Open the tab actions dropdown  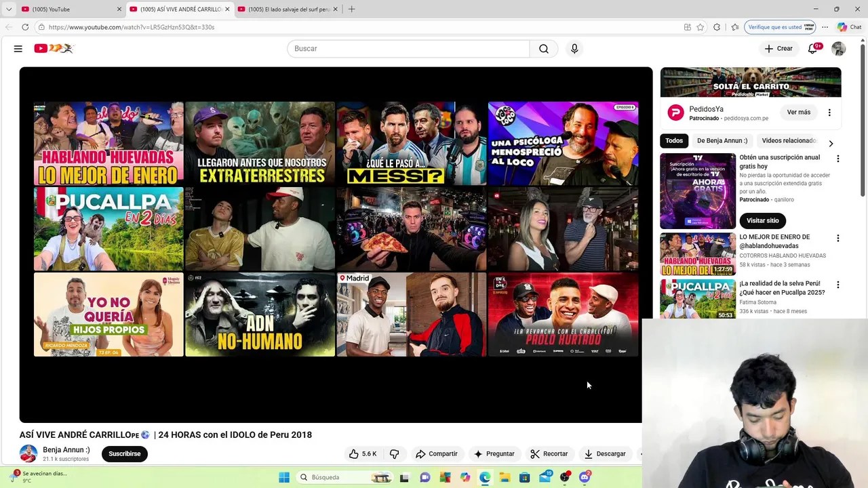coord(9,9)
